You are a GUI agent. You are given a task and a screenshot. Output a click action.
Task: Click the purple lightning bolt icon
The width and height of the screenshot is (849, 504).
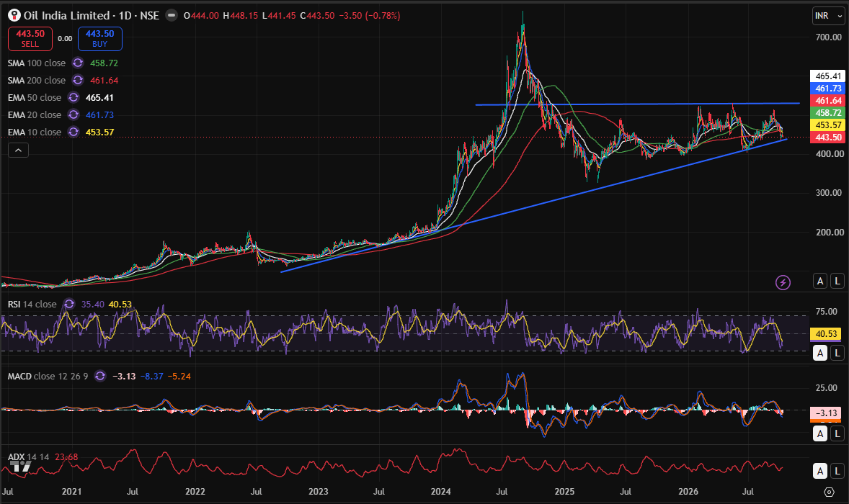pos(783,282)
